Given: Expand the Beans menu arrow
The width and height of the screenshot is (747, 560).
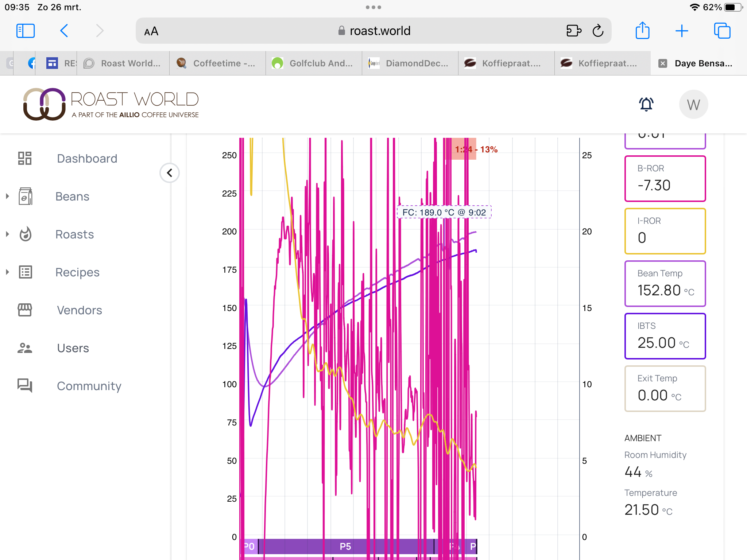Looking at the screenshot, I should 7,196.
